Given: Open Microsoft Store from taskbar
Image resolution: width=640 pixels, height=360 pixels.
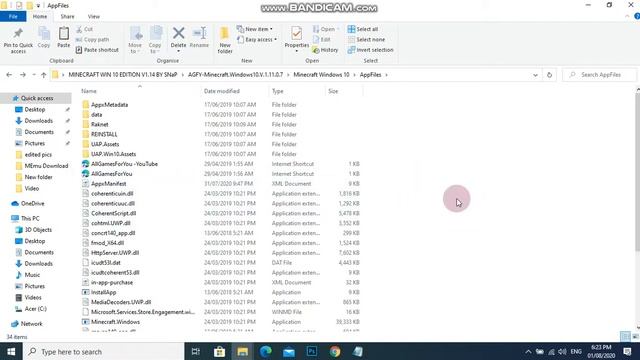Looking at the screenshot, I should coord(220,351).
